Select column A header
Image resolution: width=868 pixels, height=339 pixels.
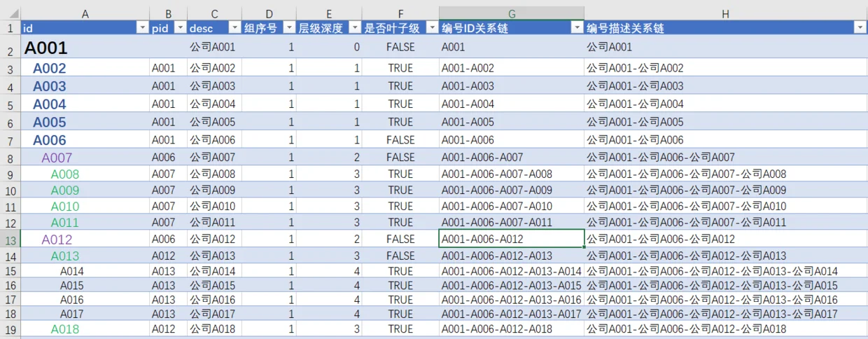pyautogui.click(x=85, y=13)
